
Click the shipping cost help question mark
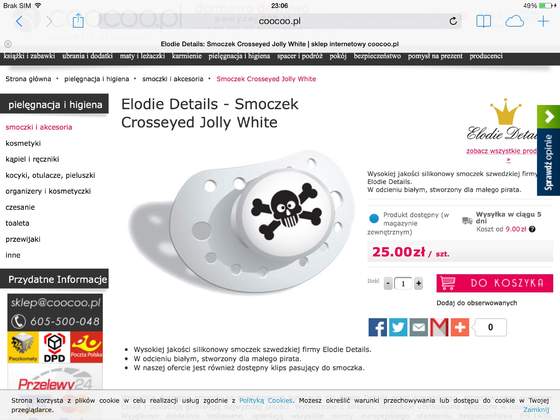point(532,229)
